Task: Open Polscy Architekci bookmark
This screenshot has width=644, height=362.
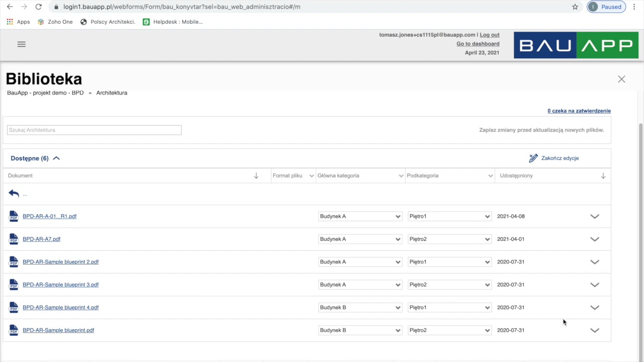Action: click(x=108, y=22)
